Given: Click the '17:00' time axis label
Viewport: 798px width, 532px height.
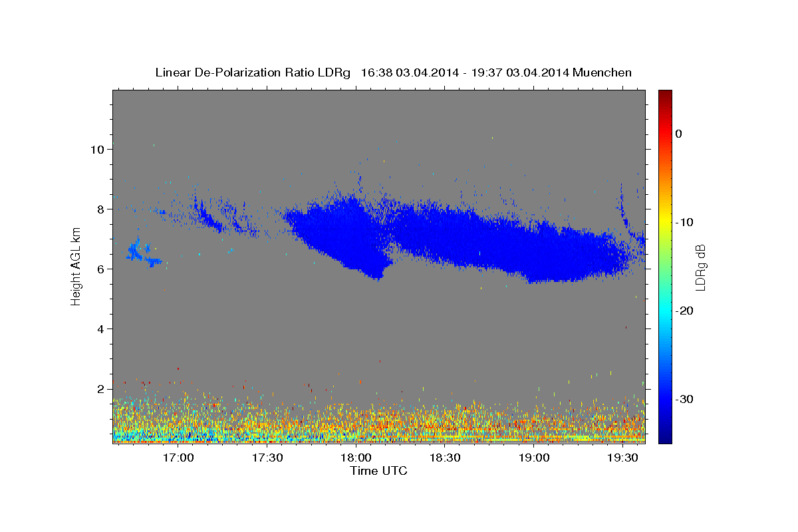Looking at the screenshot, I should (x=178, y=458).
